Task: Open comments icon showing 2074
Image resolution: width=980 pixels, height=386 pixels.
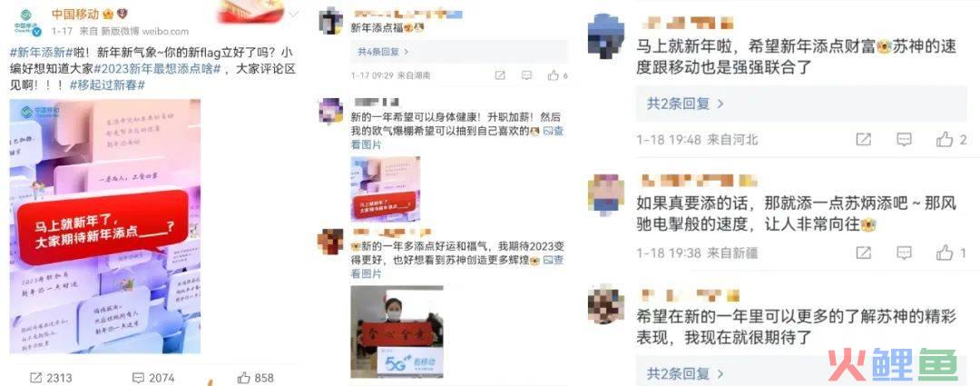Action: pyautogui.click(x=138, y=378)
